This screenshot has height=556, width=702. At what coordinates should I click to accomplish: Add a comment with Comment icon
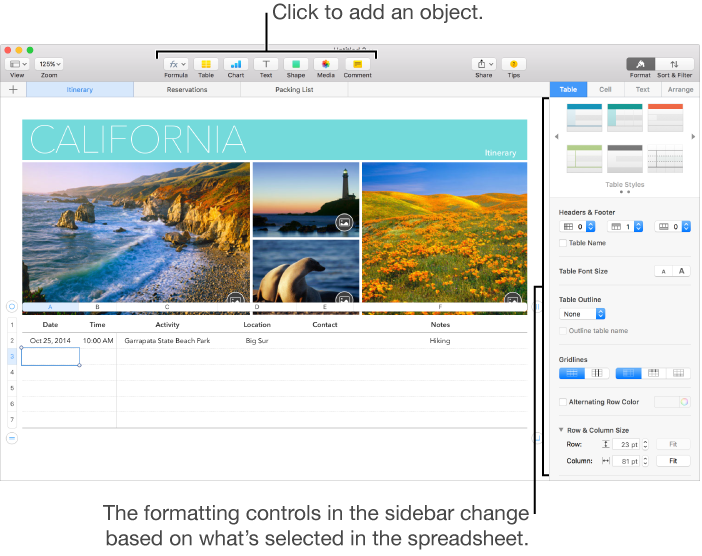pos(357,64)
